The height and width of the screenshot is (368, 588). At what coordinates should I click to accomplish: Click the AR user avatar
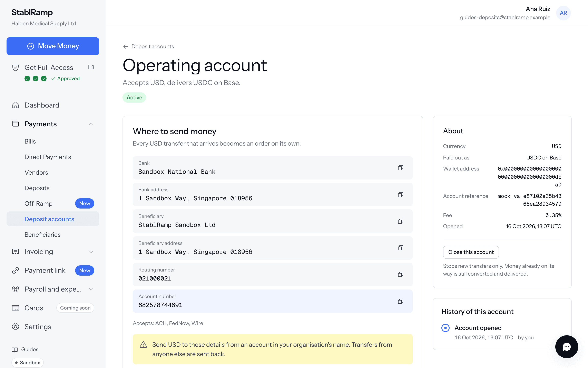[563, 13]
